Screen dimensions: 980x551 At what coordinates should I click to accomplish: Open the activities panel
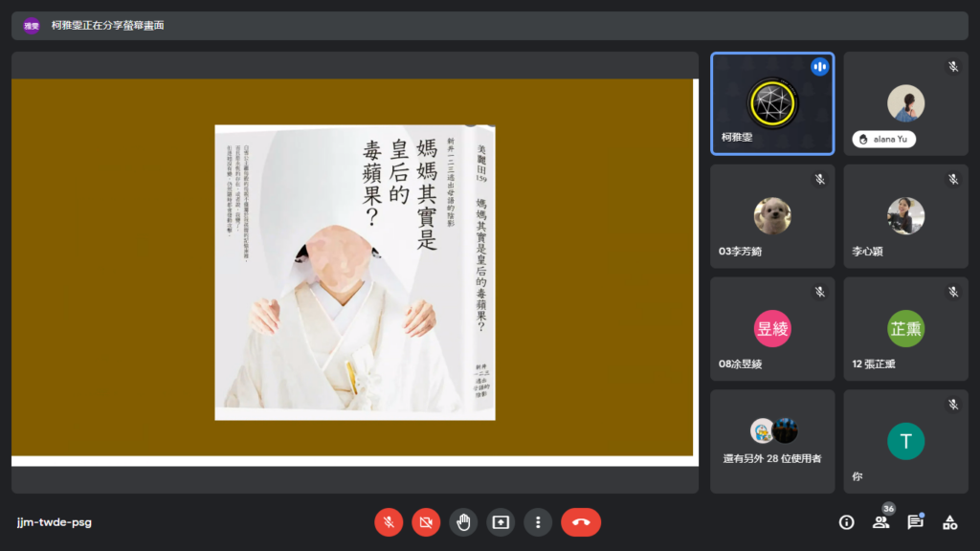(x=949, y=522)
